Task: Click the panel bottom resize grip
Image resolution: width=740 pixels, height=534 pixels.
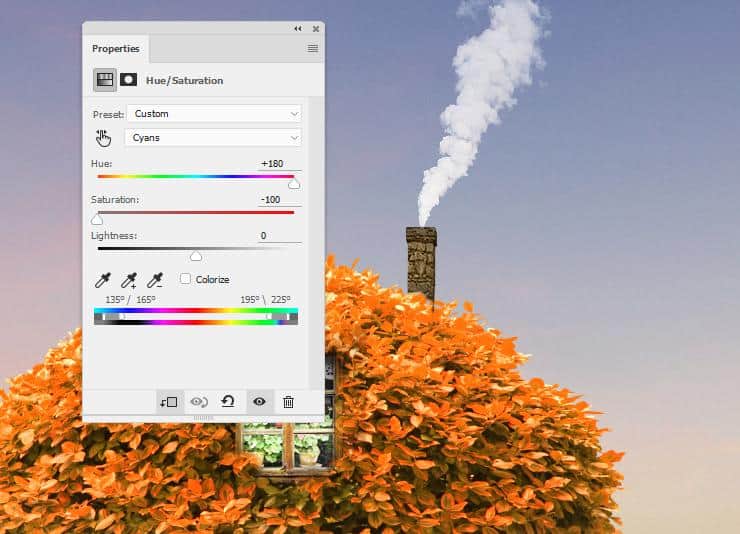Action: click(204, 418)
